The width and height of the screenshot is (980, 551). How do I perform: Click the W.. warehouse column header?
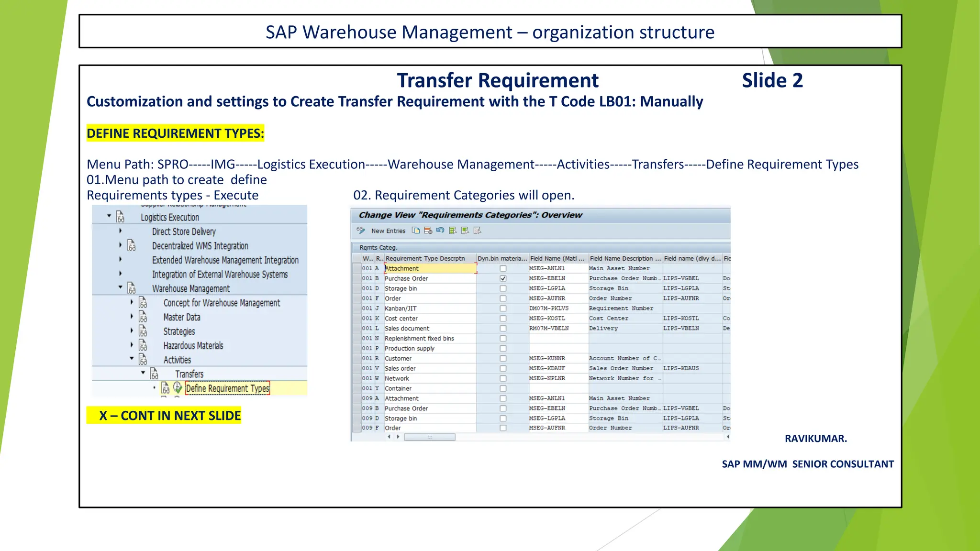(x=367, y=258)
